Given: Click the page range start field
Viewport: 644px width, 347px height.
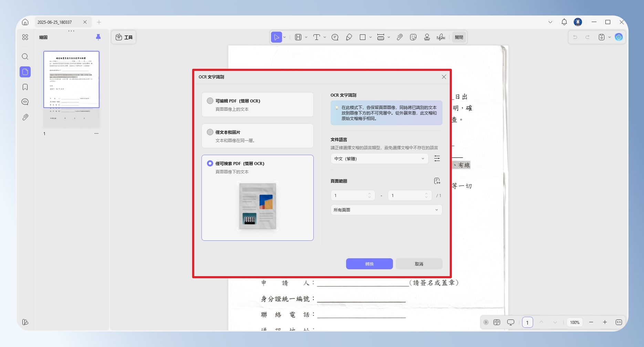Looking at the screenshot, I should pos(353,195).
